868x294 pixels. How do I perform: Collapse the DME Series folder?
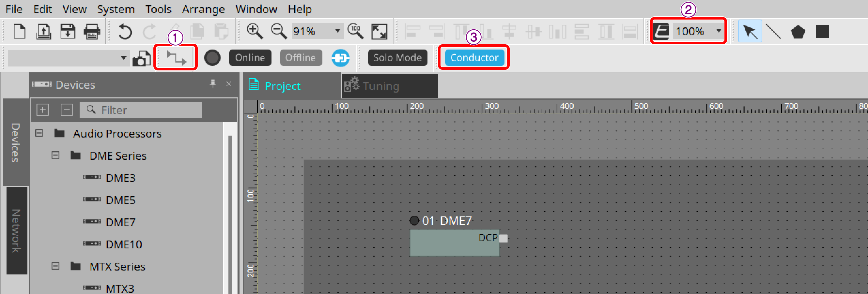coord(55,155)
